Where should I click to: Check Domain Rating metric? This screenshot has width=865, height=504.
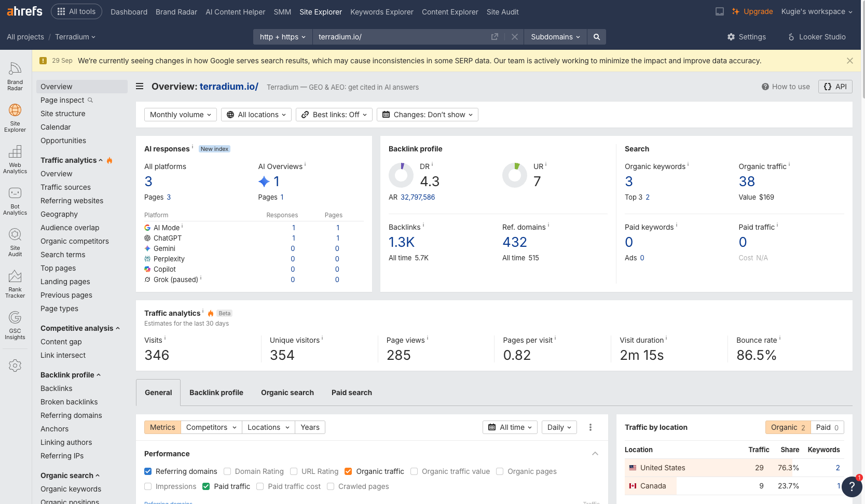click(x=227, y=471)
